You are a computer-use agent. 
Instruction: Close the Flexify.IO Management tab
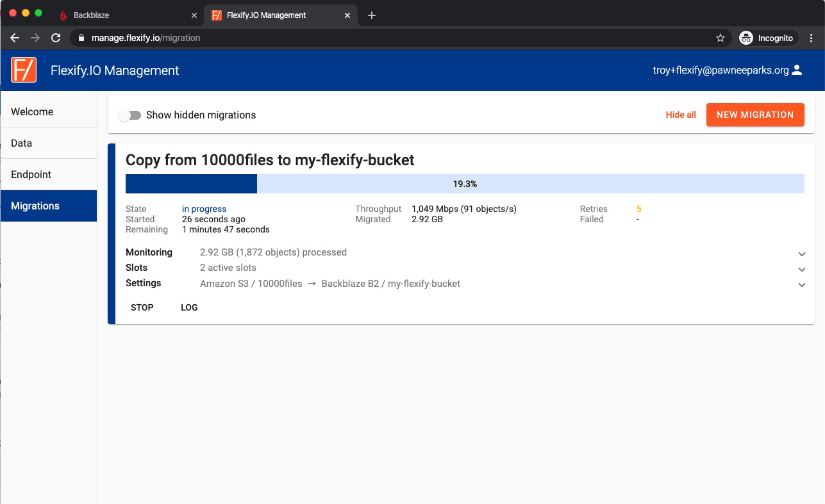pyautogui.click(x=349, y=15)
